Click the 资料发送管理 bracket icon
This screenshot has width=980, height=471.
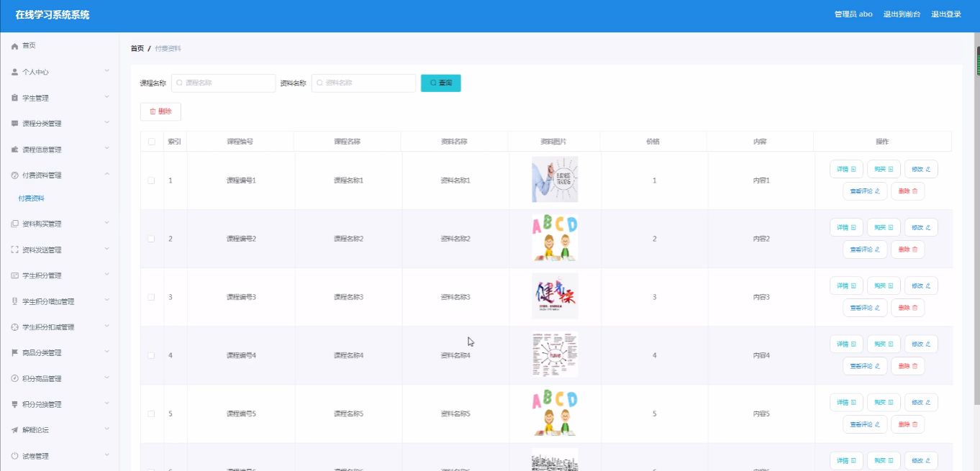click(x=14, y=250)
